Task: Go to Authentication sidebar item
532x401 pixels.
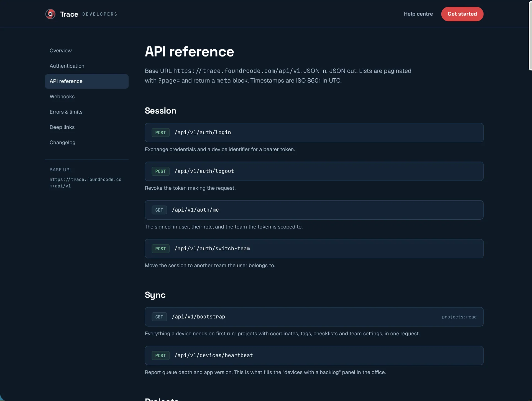Action: point(86,66)
